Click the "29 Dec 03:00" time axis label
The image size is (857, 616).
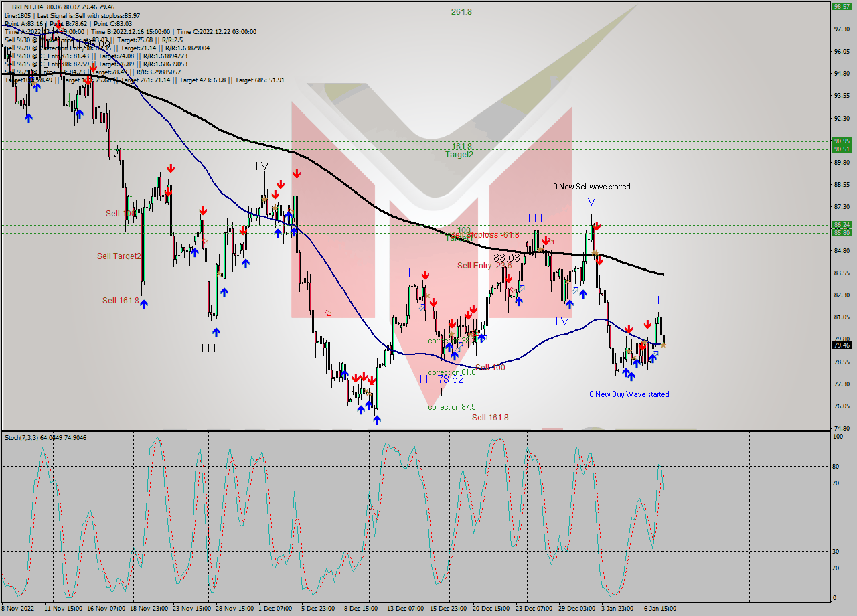pyautogui.click(x=578, y=609)
